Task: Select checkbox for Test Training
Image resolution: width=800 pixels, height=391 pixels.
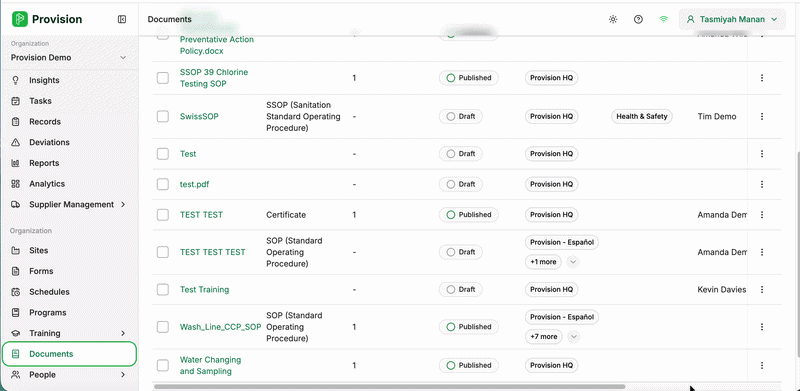Action: point(163,289)
